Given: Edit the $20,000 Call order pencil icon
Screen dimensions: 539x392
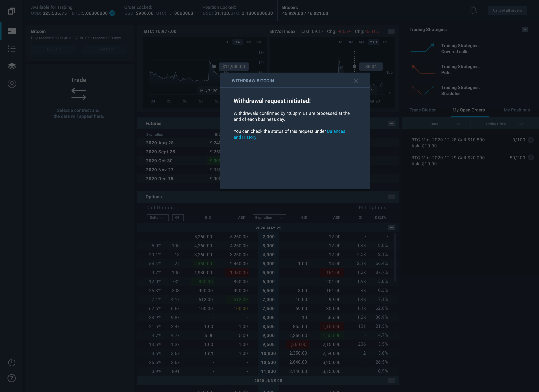Looking at the screenshot, I should tap(530, 158).
